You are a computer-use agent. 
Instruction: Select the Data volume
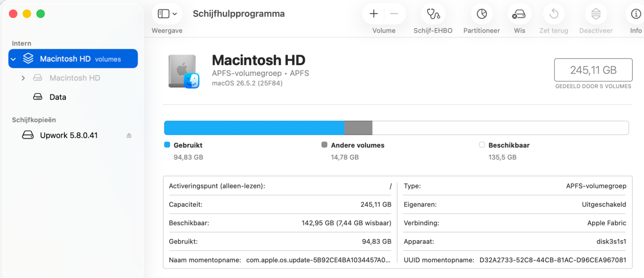pos(73,97)
